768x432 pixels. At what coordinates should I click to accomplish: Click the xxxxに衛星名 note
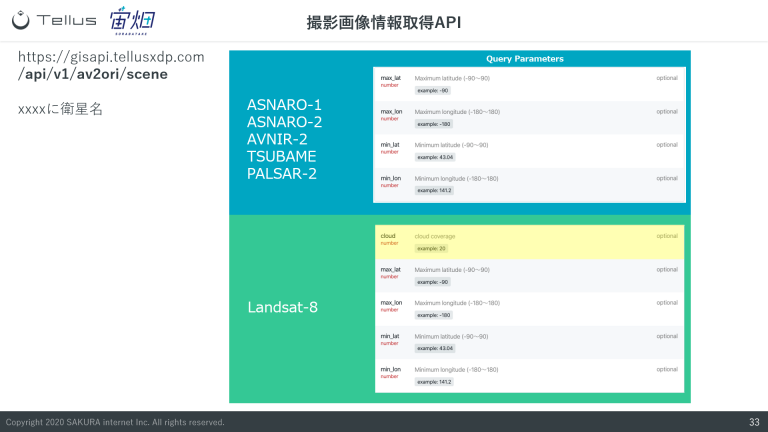(x=60, y=109)
